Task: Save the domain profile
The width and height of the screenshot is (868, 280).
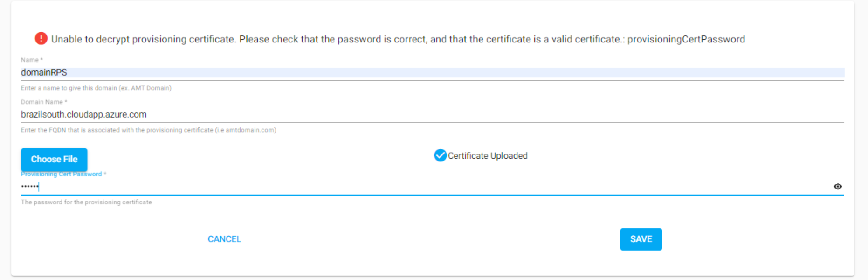Action: pos(641,239)
